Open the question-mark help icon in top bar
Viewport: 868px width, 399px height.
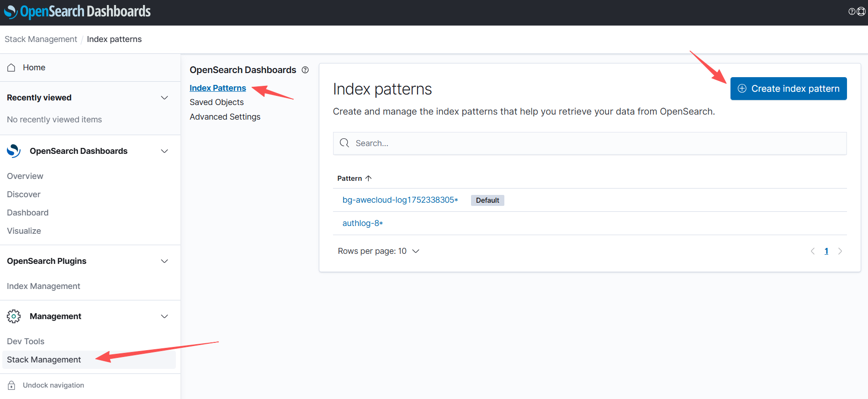pyautogui.click(x=852, y=11)
